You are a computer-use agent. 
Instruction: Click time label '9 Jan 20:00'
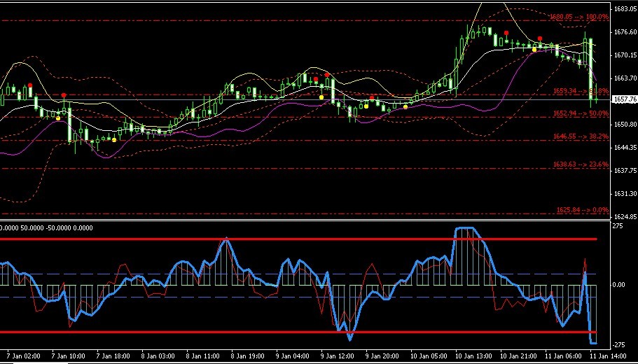[x=382, y=356]
